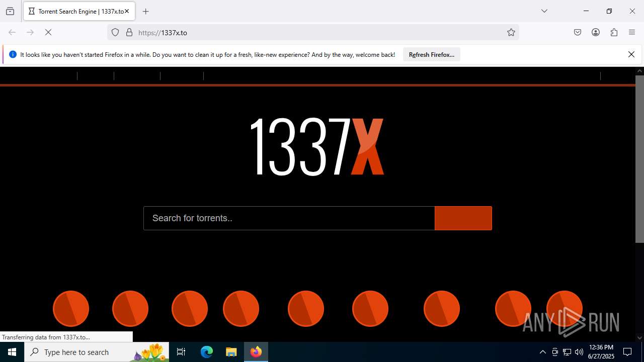Open the Firefox account menu
This screenshot has width=644, height=362.
pos(596,32)
